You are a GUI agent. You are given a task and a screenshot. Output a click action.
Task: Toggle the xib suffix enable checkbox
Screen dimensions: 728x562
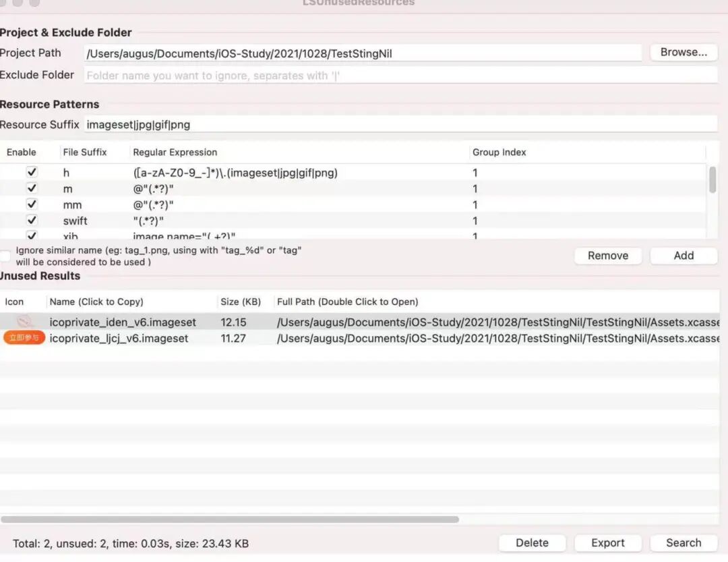(x=32, y=235)
